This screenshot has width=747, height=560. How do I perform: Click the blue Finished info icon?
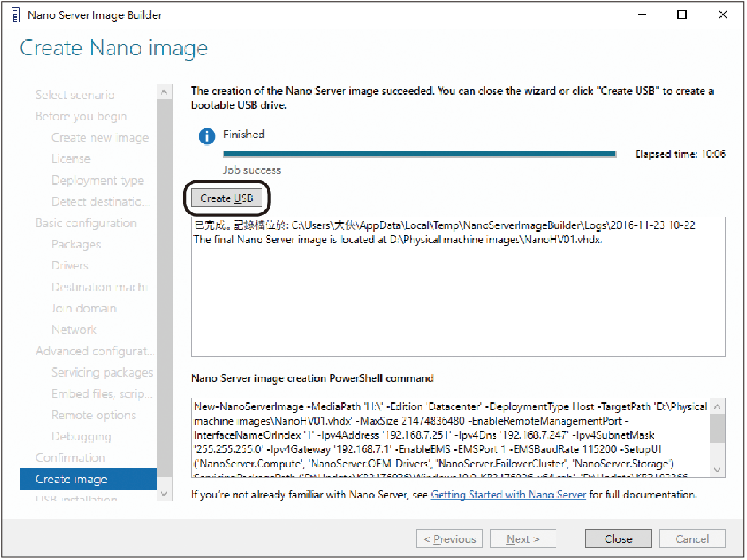pyautogui.click(x=206, y=136)
